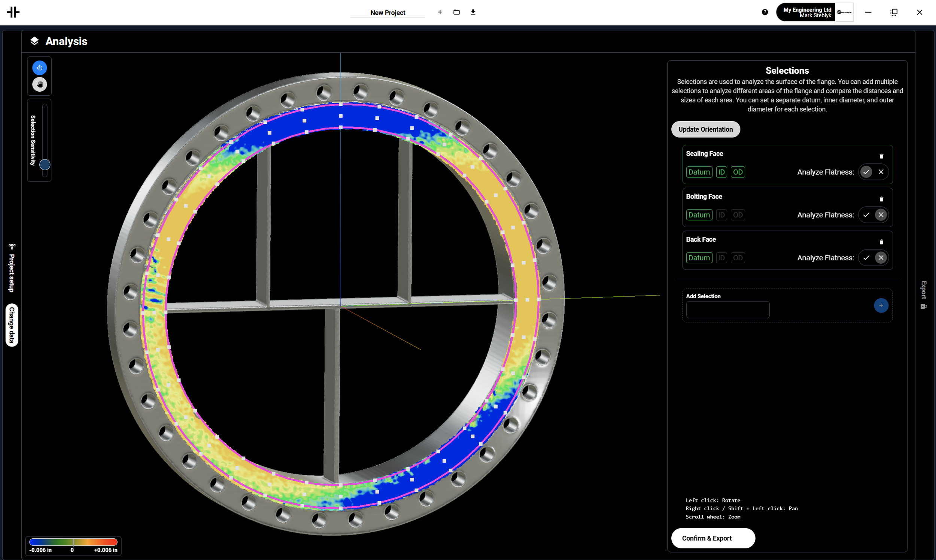
Task: Create a new project with plus icon
Action: click(440, 12)
